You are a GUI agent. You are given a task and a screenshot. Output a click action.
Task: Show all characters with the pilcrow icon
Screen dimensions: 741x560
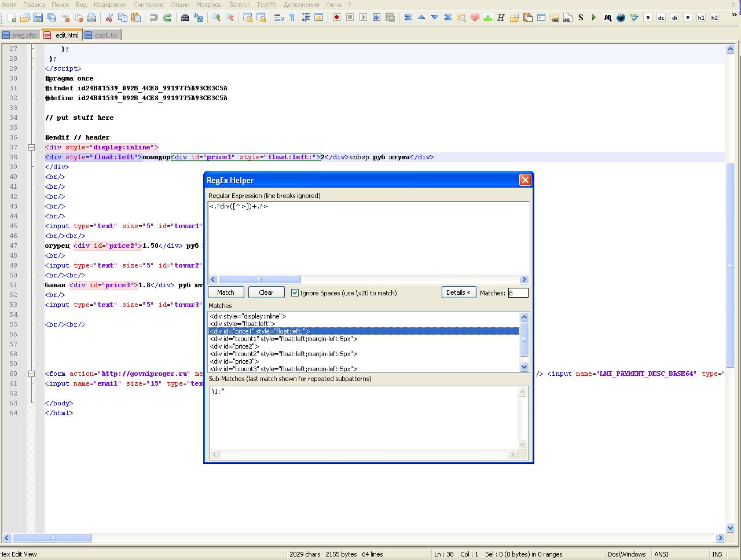click(x=292, y=17)
